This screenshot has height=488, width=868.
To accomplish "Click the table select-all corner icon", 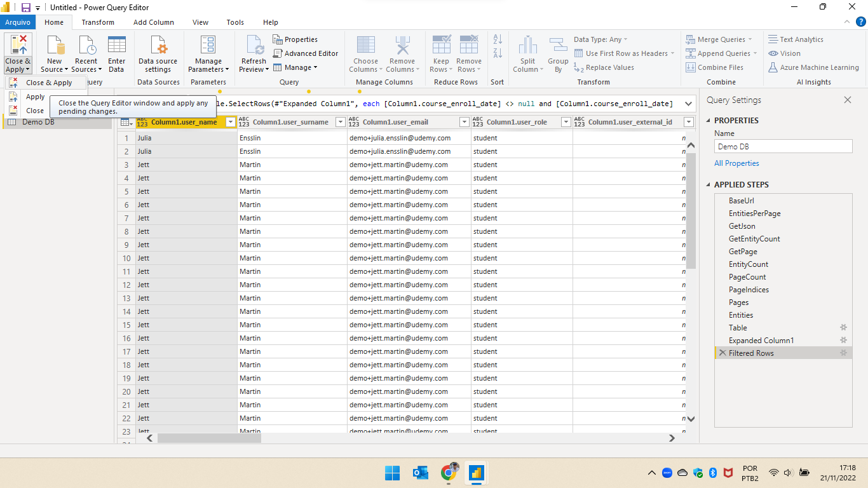I will click(126, 122).
